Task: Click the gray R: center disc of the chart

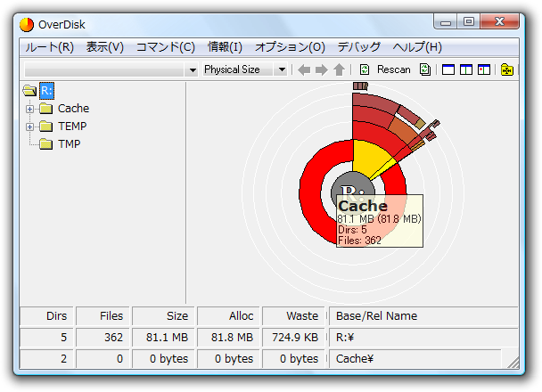Action: 346,182
